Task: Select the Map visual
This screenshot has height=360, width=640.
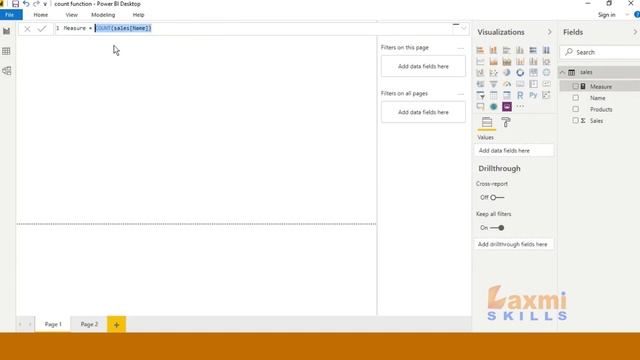Action: tap(547, 73)
